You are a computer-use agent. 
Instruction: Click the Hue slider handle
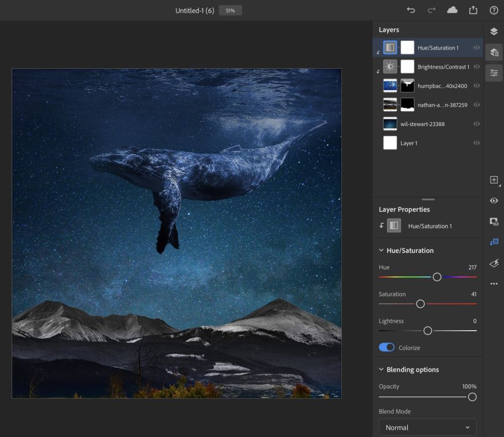pyautogui.click(x=437, y=277)
